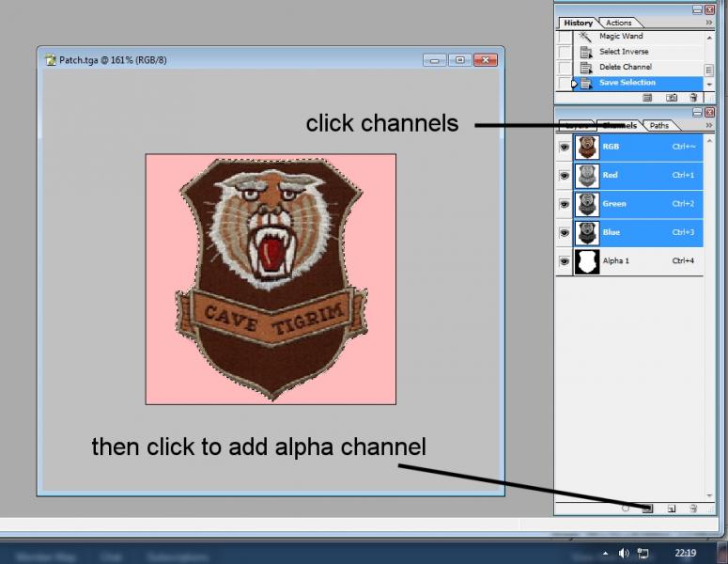Select the Blue channel row

click(x=639, y=233)
